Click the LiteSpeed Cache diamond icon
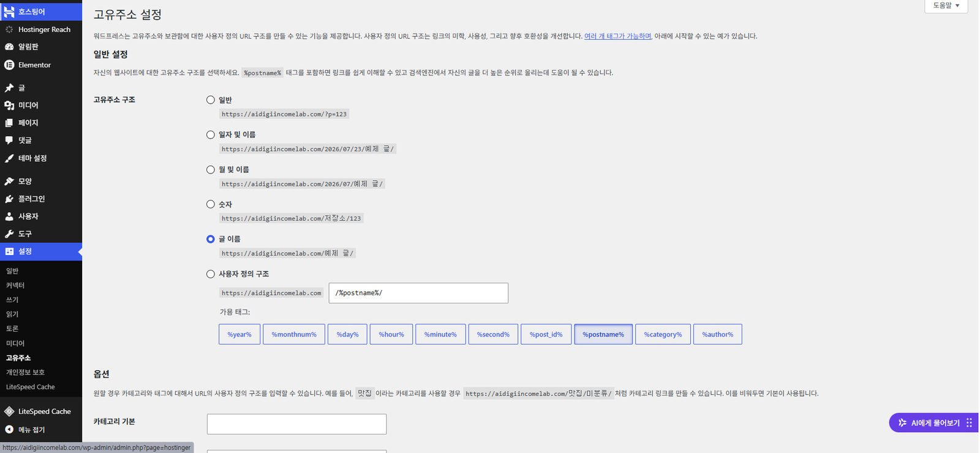Screen dimensions: 980x453 (9, 411)
